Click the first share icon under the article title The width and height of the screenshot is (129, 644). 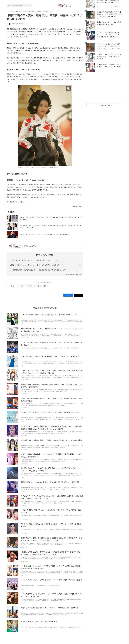coord(8,24)
